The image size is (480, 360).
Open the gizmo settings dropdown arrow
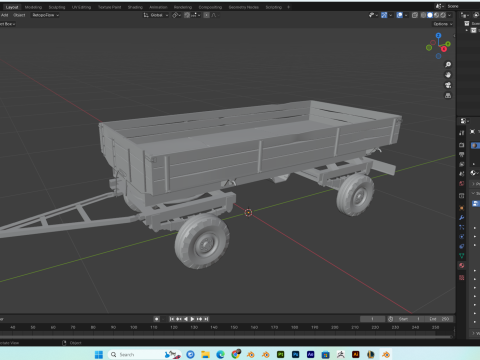[x=391, y=15]
